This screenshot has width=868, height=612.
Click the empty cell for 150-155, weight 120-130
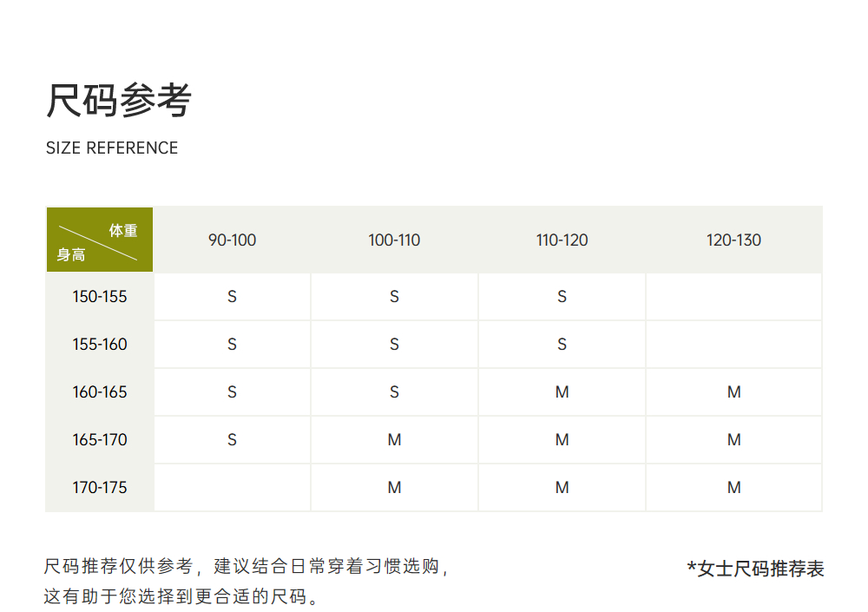[x=733, y=297]
